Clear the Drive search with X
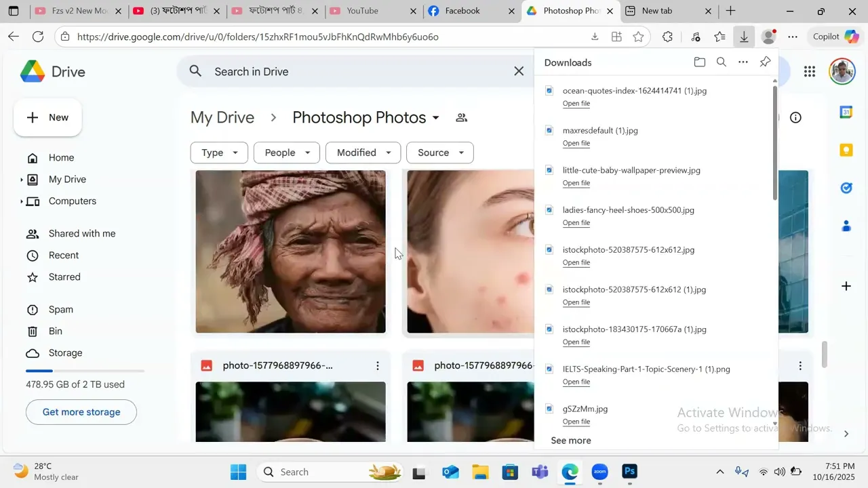 [x=519, y=71]
